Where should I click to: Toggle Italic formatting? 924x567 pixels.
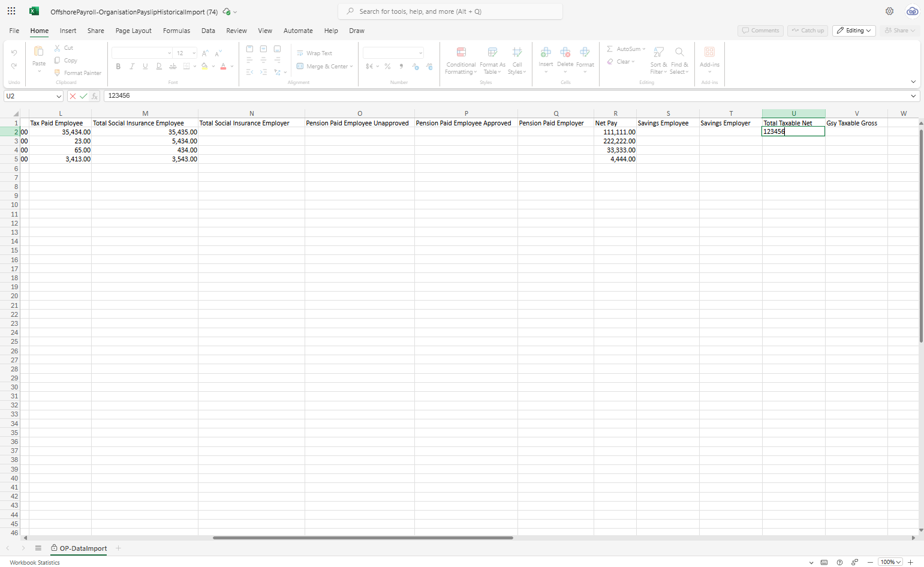tap(132, 66)
